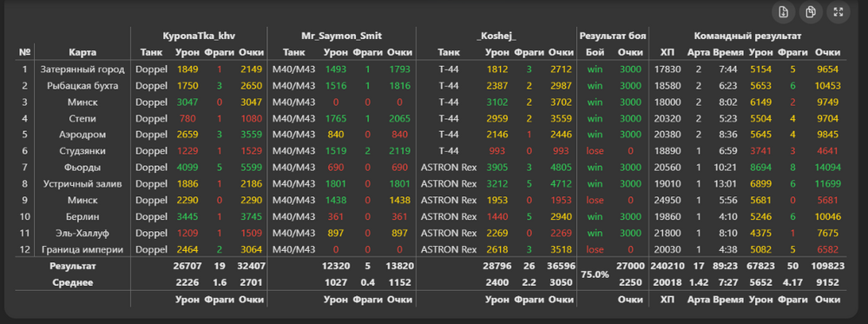
Task: Click damage value 3905
Action: 497,168
